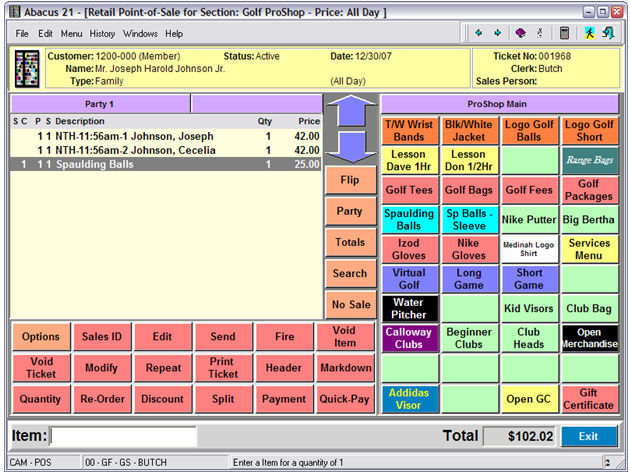Open the Services Menu button

click(589, 249)
